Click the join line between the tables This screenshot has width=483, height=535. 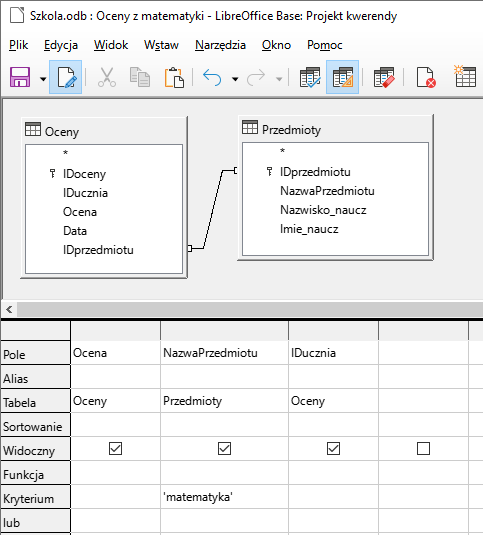pyautogui.click(x=213, y=209)
